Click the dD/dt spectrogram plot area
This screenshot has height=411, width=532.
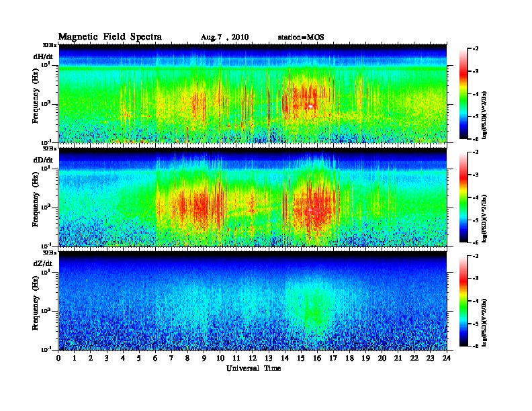(253, 197)
